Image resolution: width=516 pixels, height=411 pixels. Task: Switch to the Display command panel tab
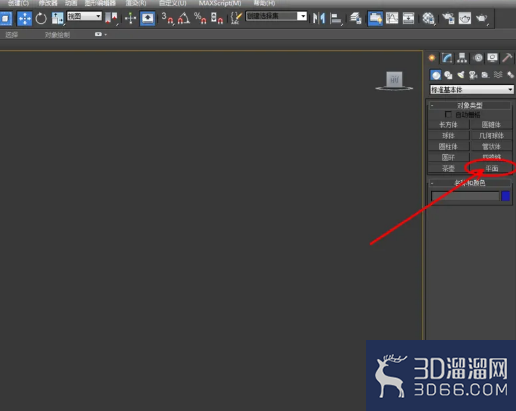click(x=492, y=58)
